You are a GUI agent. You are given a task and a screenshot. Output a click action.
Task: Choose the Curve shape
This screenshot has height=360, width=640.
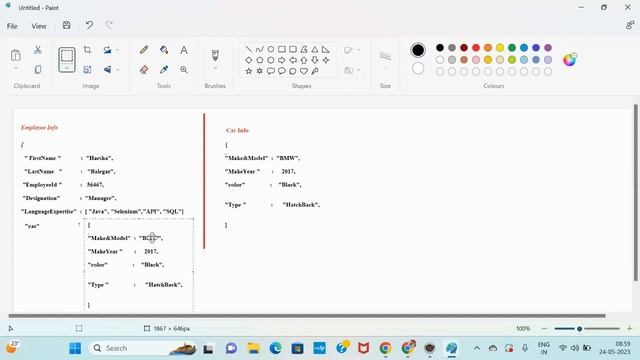pos(260,49)
